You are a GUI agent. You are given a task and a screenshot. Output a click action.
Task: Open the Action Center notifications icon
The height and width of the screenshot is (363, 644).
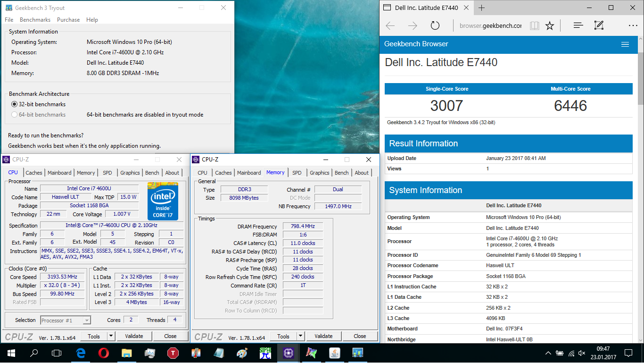628,353
